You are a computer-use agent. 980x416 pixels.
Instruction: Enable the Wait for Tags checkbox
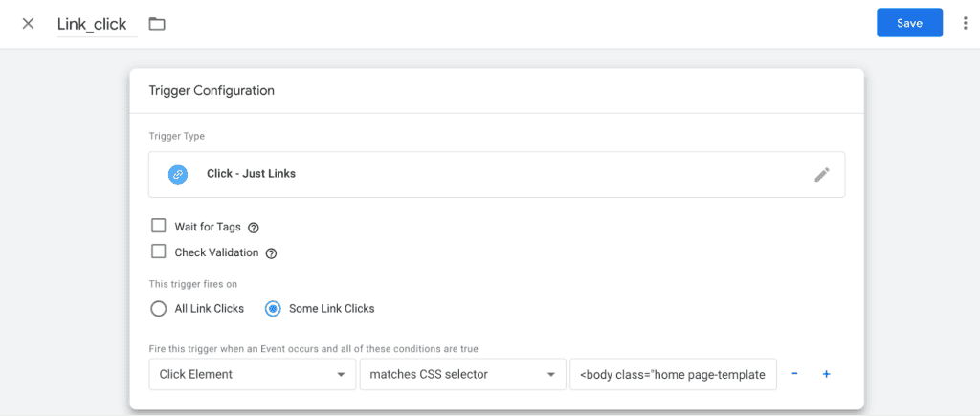[x=159, y=227]
